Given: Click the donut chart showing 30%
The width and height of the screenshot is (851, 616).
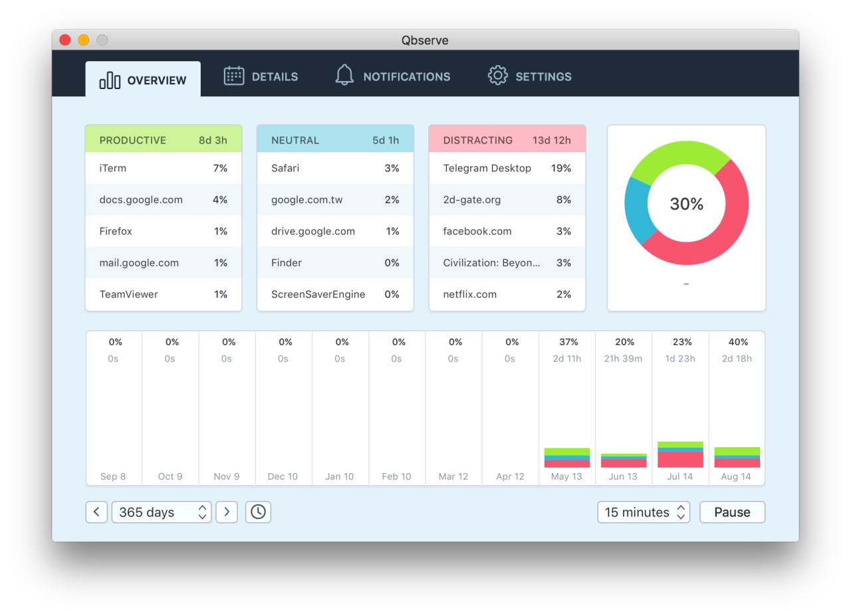Looking at the screenshot, I should click(x=686, y=204).
